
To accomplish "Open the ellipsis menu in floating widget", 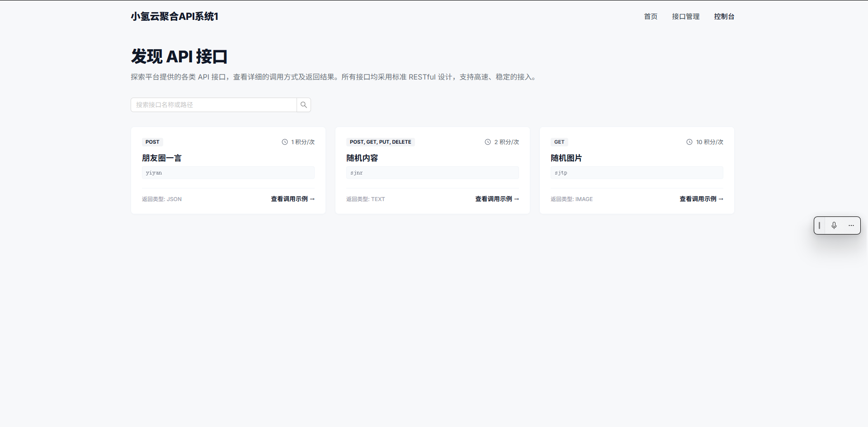I will pos(852,225).
